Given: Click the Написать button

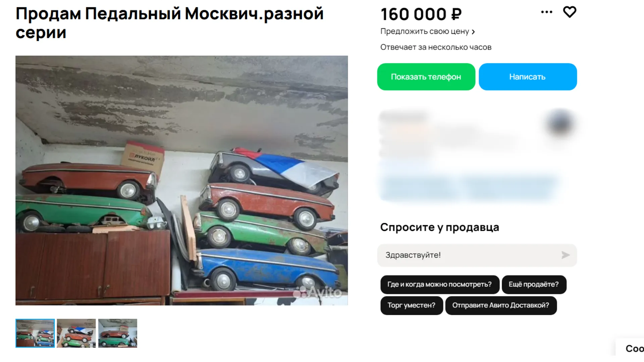Looking at the screenshot, I should coord(528,77).
